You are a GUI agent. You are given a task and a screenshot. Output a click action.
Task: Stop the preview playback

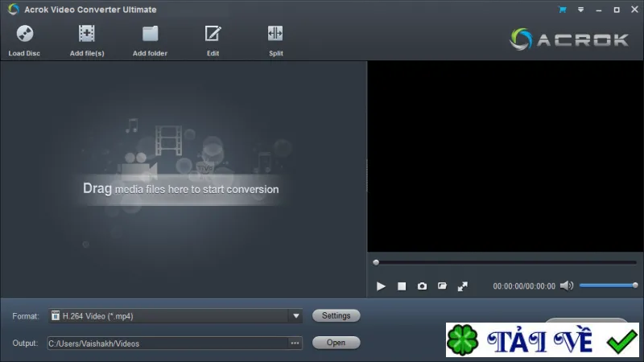[402, 286]
